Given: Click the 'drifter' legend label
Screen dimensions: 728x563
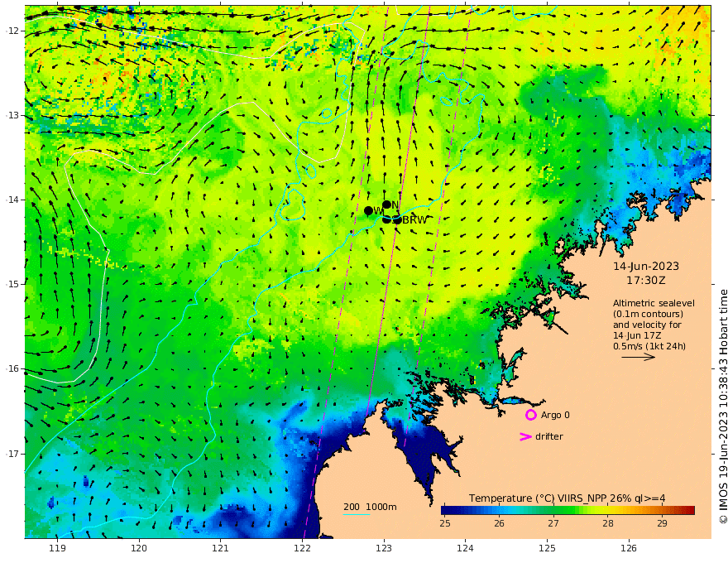Looking at the screenshot, I should 548,436.
